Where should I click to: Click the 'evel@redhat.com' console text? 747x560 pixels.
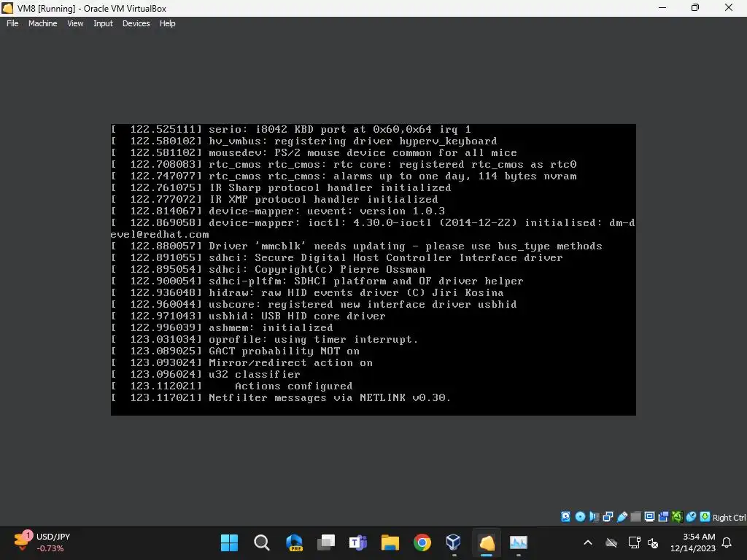(x=160, y=234)
